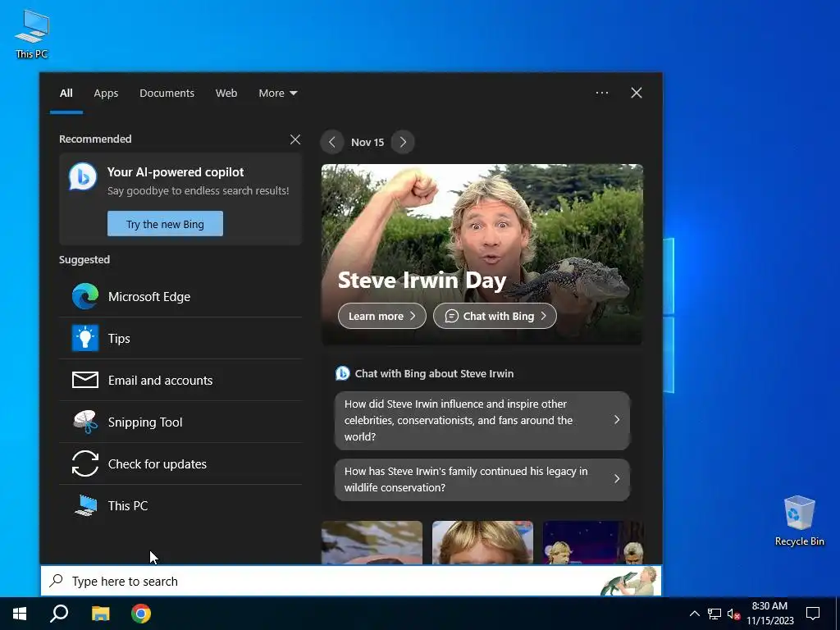Open Recycle Bin on desktop
Image resolution: width=840 pixels, height=630 pixels.
[x=799, y=520]
